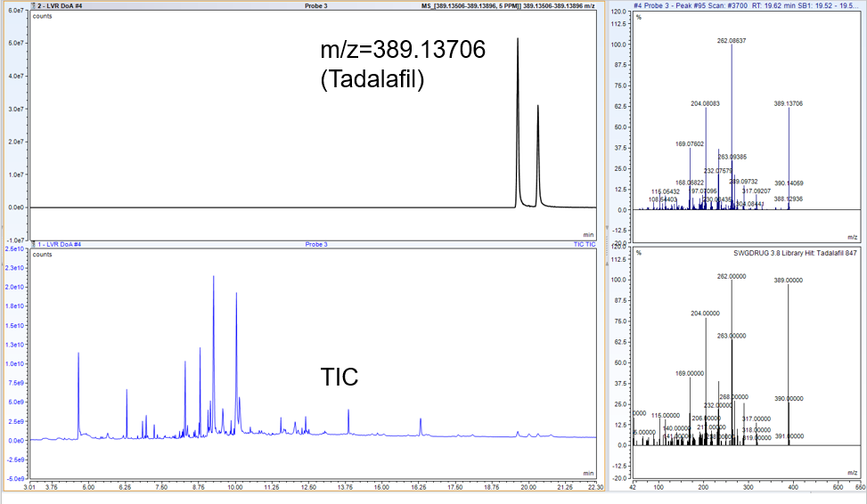
Task: Click the 389.00000 label in the library spectrum
Action: point(789,280)
